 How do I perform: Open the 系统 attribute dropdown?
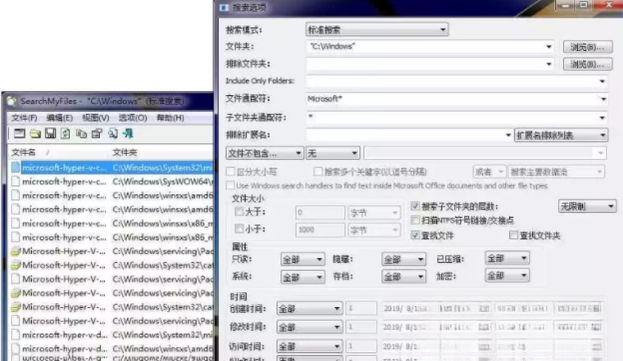click(x=302, y=277)
